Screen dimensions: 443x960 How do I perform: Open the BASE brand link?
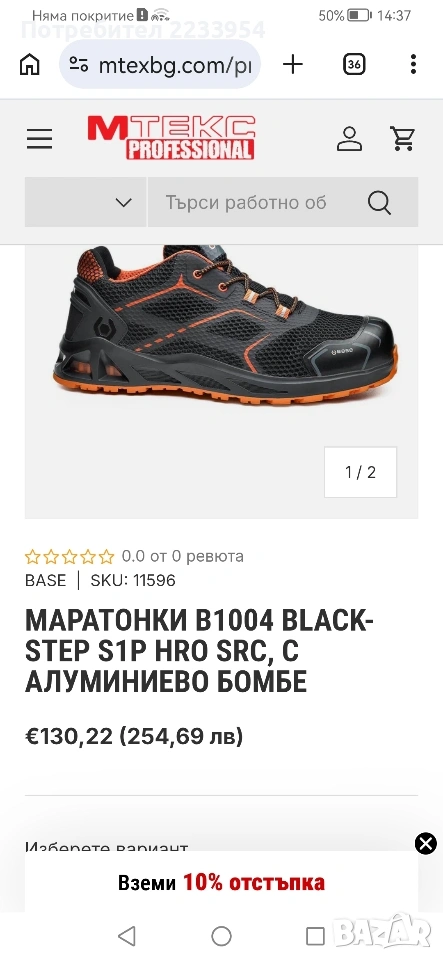tap(45, 580)
